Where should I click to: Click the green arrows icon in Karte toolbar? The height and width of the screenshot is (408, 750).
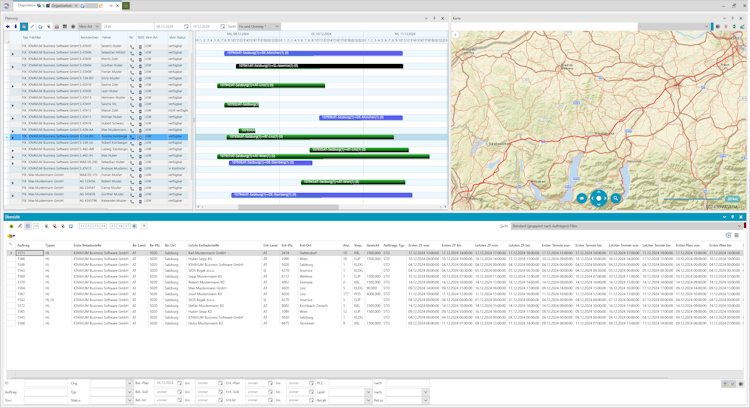(x=734, y=26)
